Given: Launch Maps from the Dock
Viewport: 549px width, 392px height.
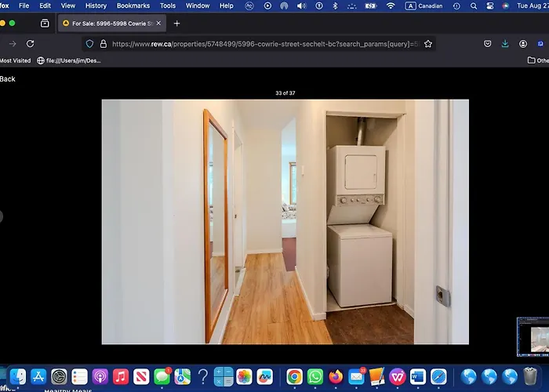Looking at the screenshot, I should click(183, 377).
